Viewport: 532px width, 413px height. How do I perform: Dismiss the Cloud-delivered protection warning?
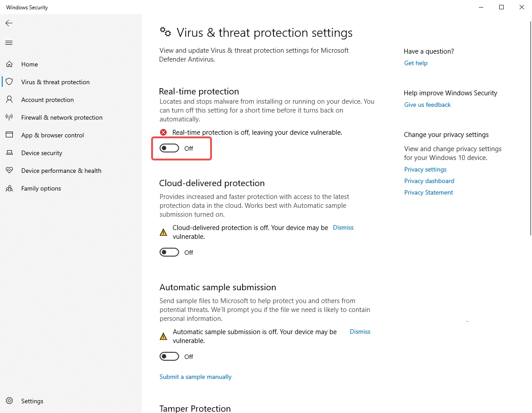pos(343,227)
